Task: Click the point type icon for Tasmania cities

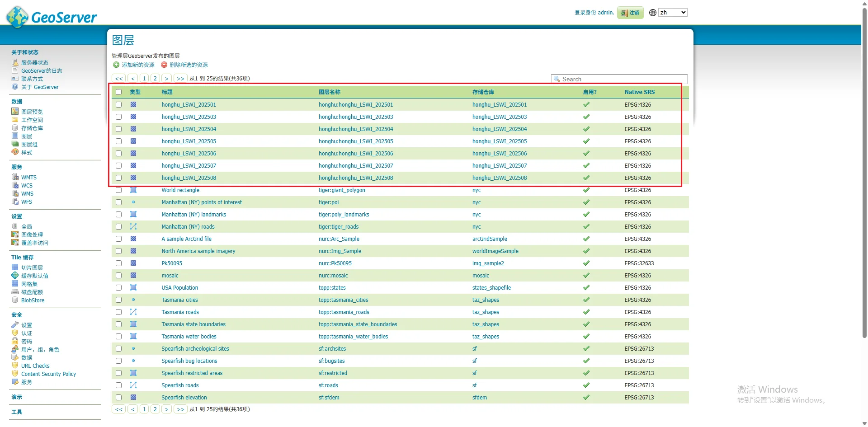Action: (x=133, y=300)
